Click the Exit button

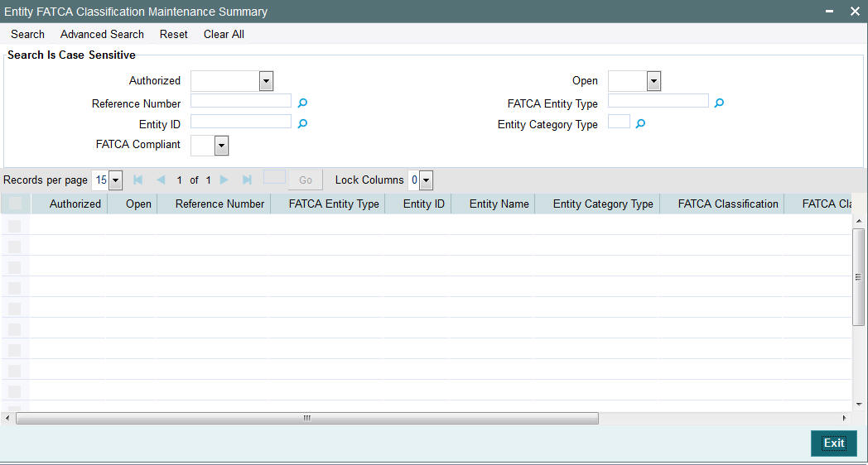(834, 443)
